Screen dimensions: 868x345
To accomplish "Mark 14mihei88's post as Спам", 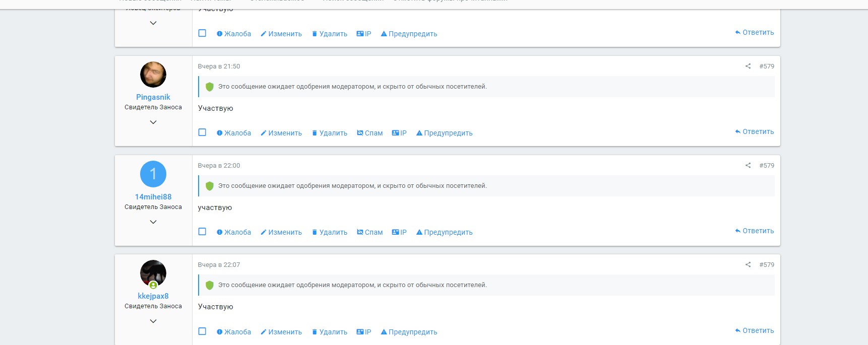I will [370, 232].
